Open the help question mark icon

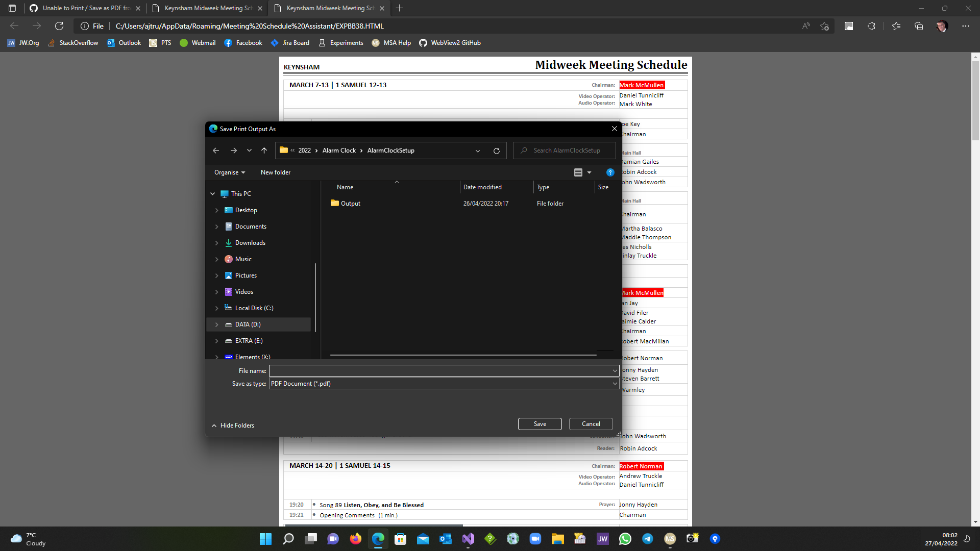[610, 172]
